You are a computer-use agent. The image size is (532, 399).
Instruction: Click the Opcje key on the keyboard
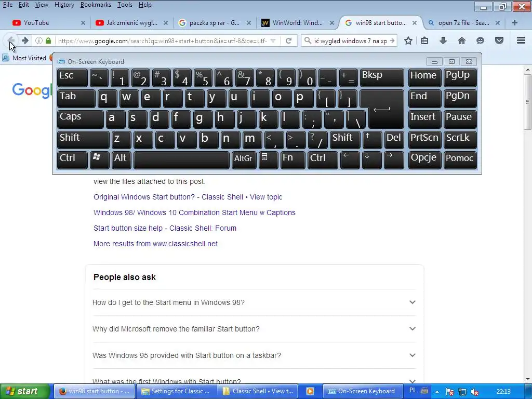pos(425,160)
